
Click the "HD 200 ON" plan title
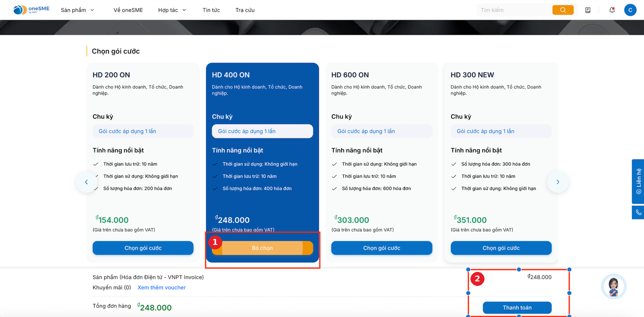click(111, 75)
